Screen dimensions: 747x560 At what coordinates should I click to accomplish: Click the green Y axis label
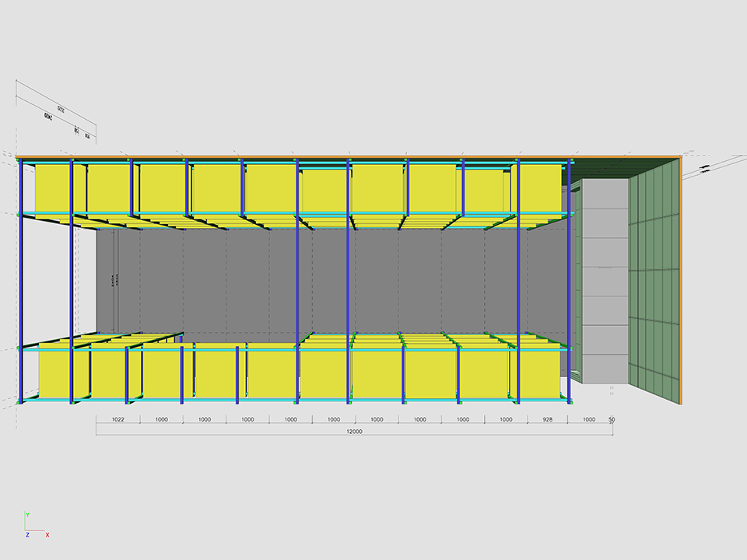point(27,515)
